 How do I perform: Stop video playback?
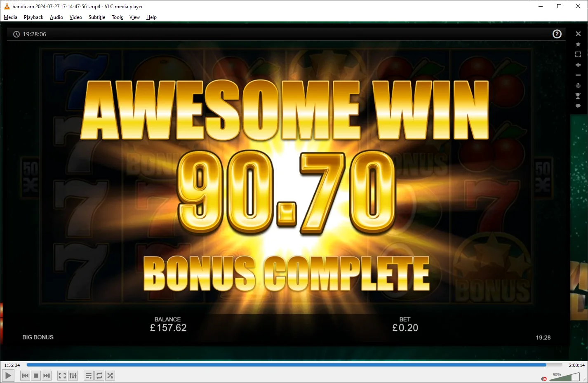pos(36,376)
